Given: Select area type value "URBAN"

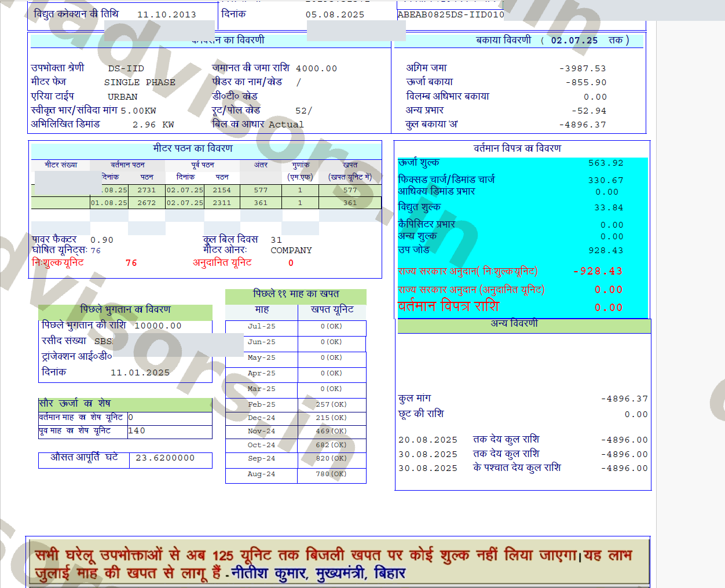Looking at the screenshot, I should [123, 97].
